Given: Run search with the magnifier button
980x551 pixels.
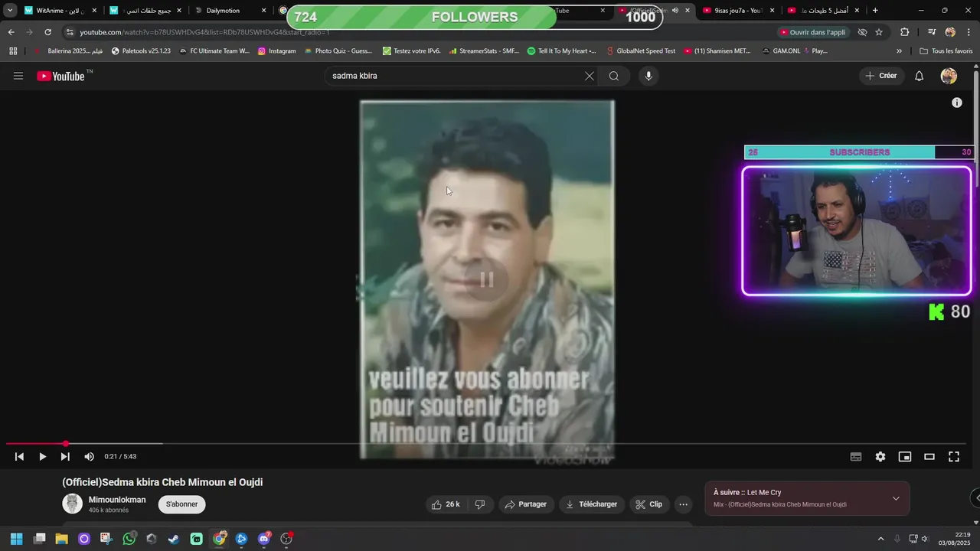Looking at the screenshot, I should (614, 76).
